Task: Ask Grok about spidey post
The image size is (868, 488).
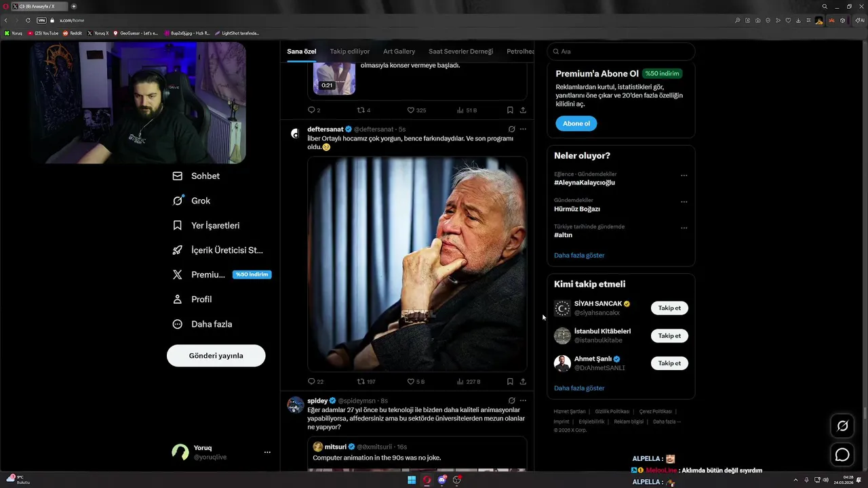Action: click(511, 401)
